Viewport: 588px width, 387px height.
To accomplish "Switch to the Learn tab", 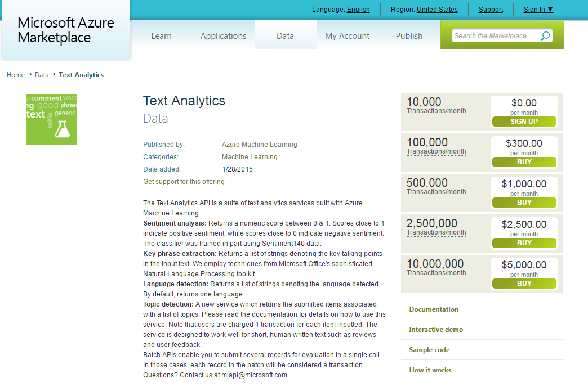I will pyautogui.click(x=161, y=35).
